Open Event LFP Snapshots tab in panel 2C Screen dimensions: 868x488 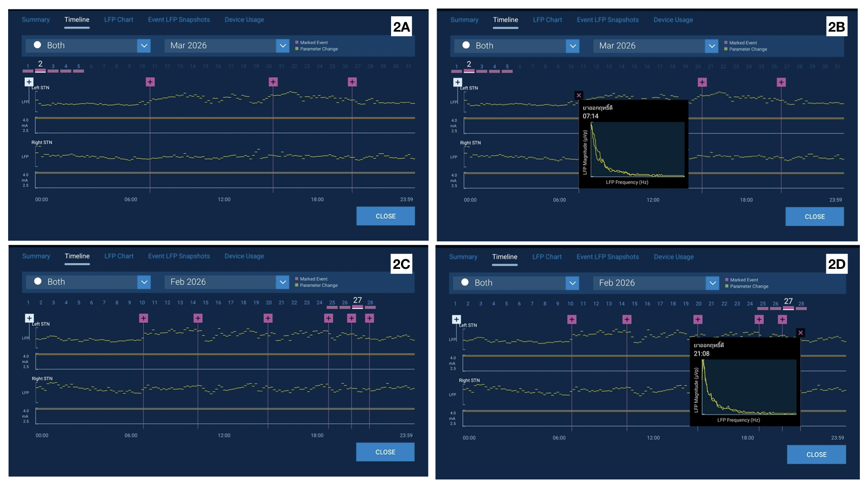point(179,256)
